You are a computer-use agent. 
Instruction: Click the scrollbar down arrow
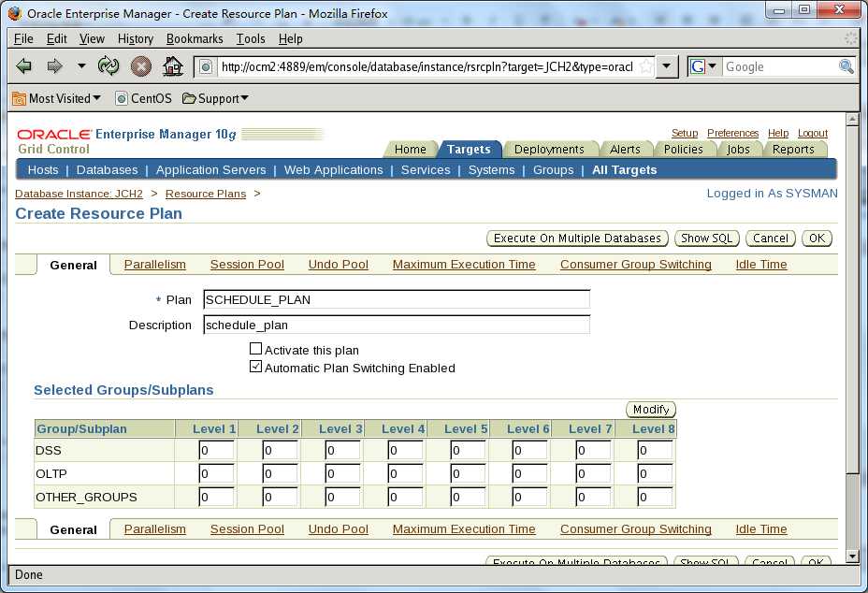852,556
